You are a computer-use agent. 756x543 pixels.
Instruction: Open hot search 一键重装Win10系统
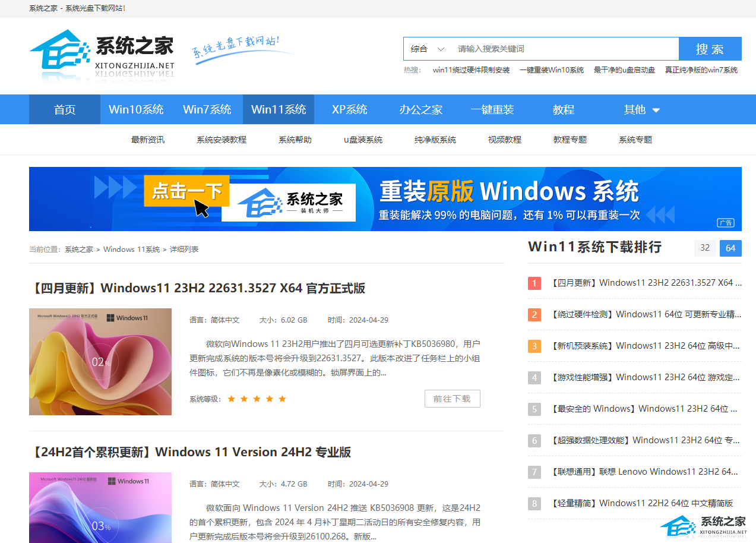[x=552, y=70]
